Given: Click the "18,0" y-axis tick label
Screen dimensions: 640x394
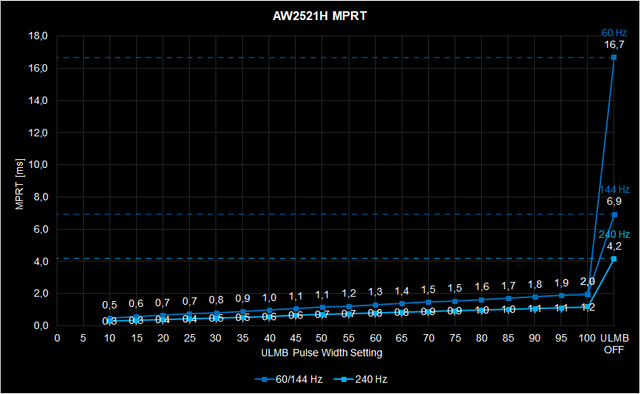Looking at the screenshot, I should point(38,36).
